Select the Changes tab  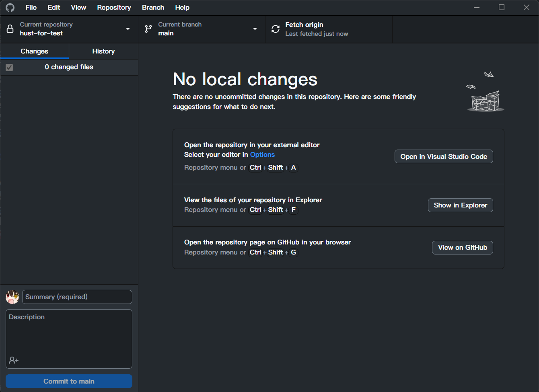coord(35,51)
